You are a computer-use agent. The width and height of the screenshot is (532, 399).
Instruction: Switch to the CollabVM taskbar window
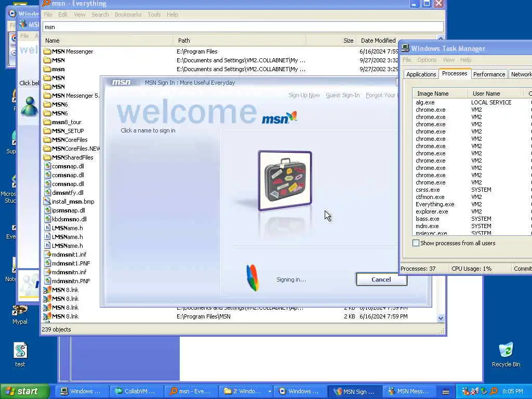click(136, 392)
